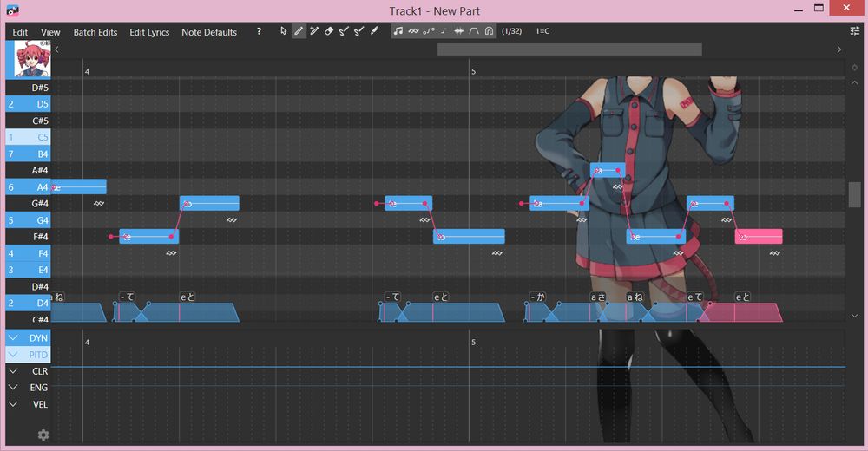Image resolution: width=868 pixels, height=451 pixels.
Task: Select the CLR expression label
Action: 40,370
